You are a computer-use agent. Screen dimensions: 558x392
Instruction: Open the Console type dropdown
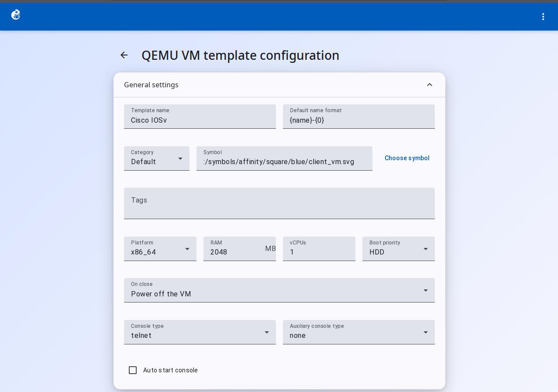[x=200, y=332]
